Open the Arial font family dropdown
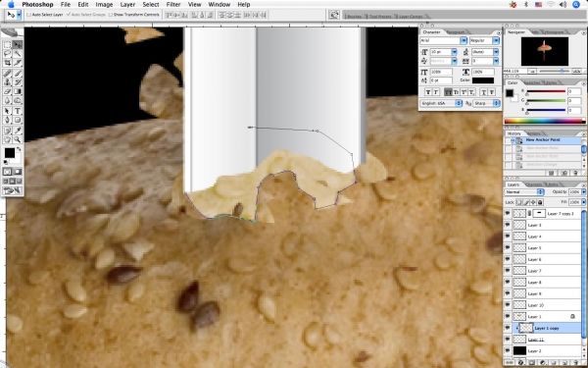The height and width of the screenshot is (368, 588). (x=443, y=40)
